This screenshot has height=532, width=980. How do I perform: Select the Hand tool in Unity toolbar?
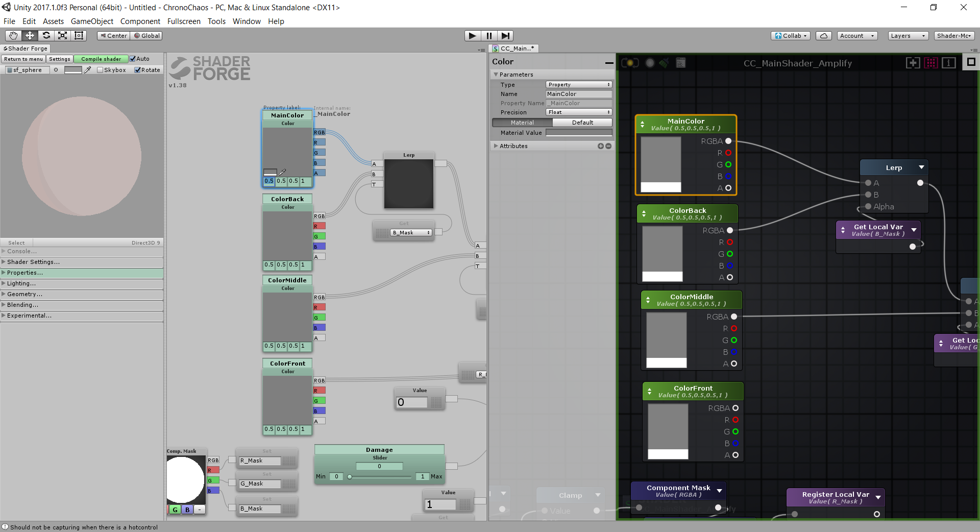[13, 35]
